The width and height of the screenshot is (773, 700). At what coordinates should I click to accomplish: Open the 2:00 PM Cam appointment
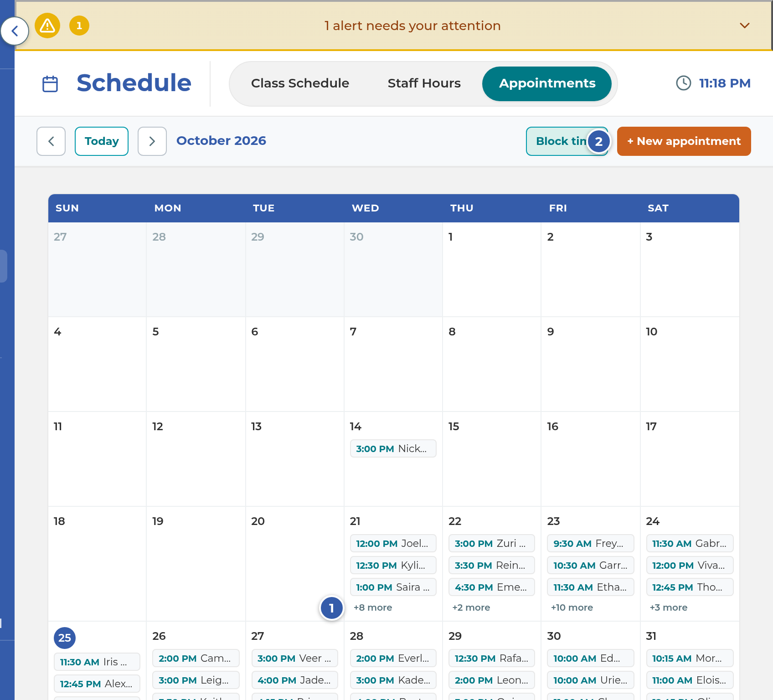196,658
